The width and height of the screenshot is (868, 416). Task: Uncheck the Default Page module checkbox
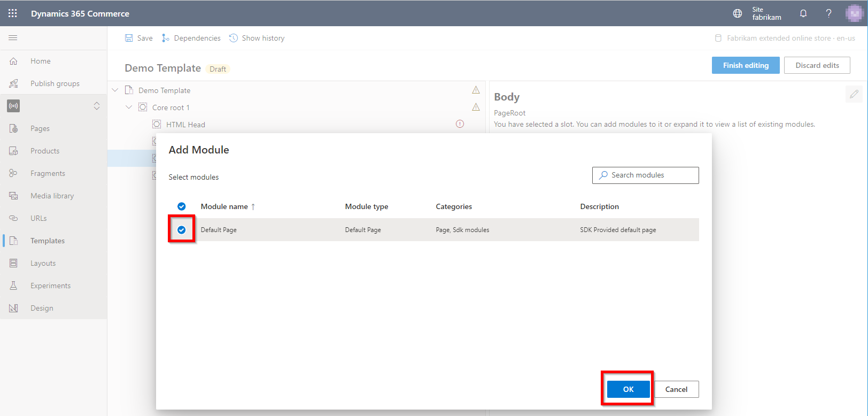click(182, 230)
